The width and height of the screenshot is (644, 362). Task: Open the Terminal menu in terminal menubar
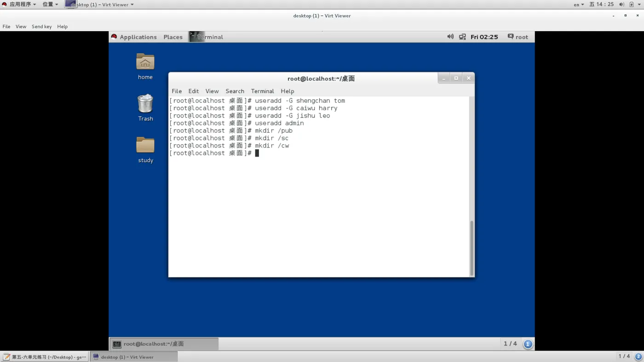click(x=262, y=91)
